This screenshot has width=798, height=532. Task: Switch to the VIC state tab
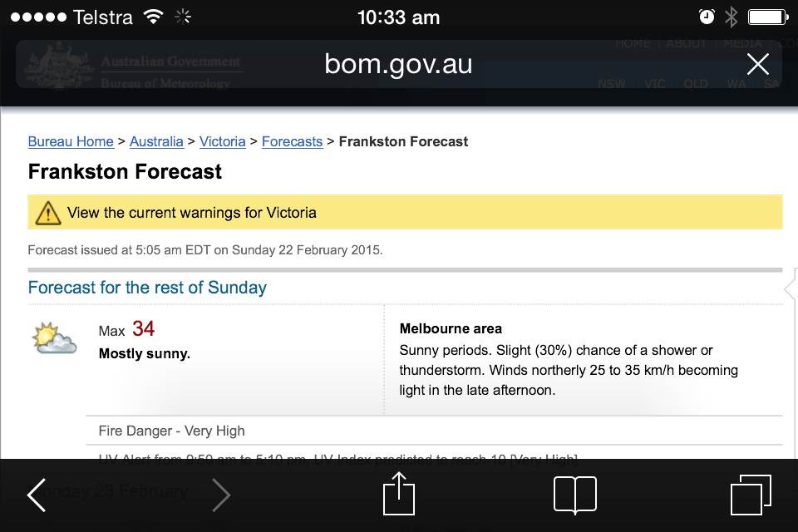click(654, 84)
